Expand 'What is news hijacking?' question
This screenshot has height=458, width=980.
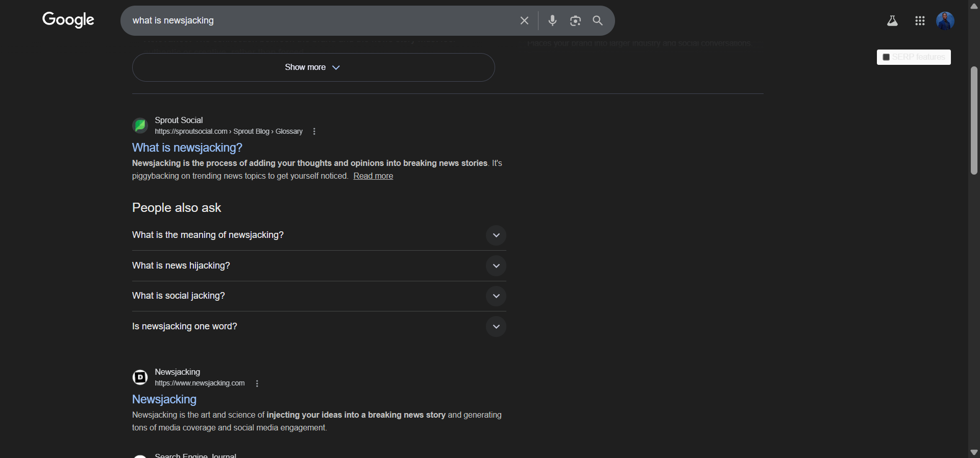tap(319, 266)
